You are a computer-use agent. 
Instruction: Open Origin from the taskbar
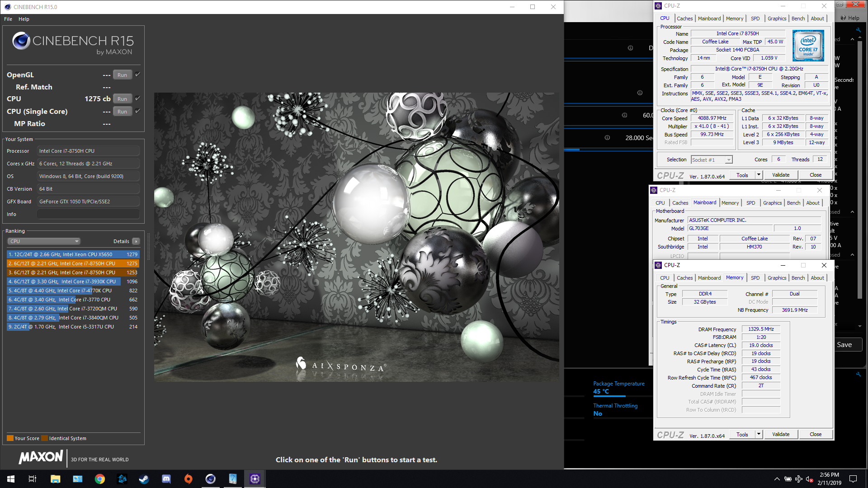click(188, 479)
